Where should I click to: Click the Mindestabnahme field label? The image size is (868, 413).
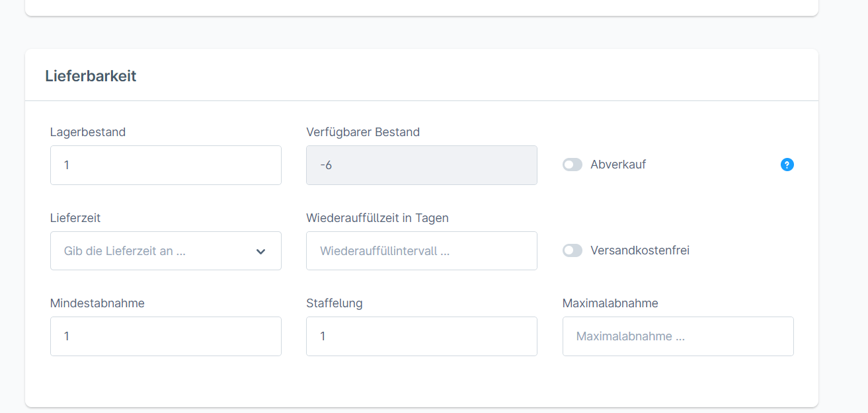[97, 303]
